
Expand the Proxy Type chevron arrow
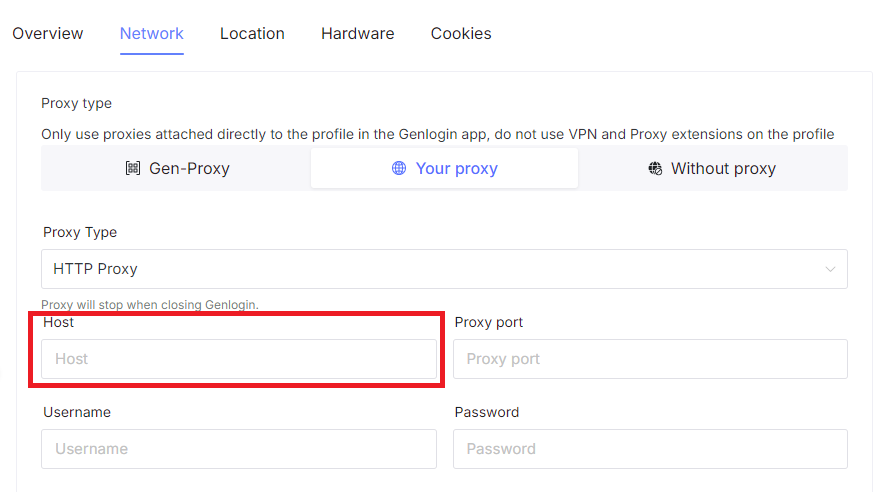tap(830, 269)
